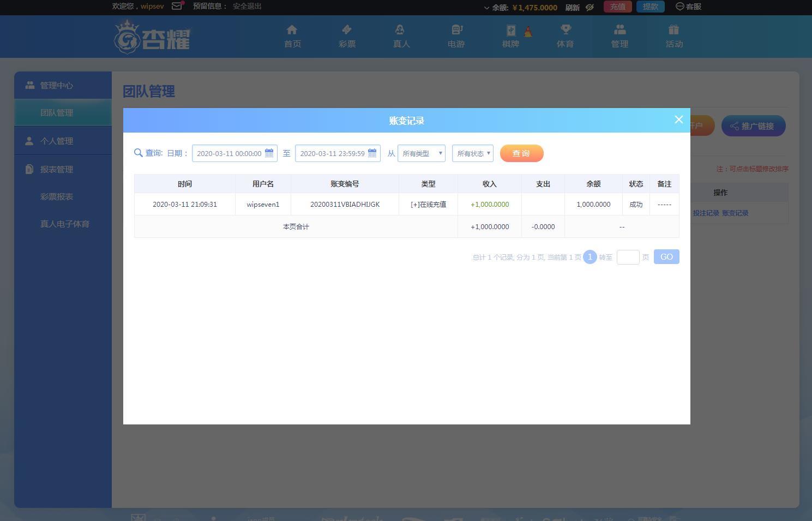Select the 体育 trophy icon
The width and height of the screenshot is (812, 521).
coord(565,30)
